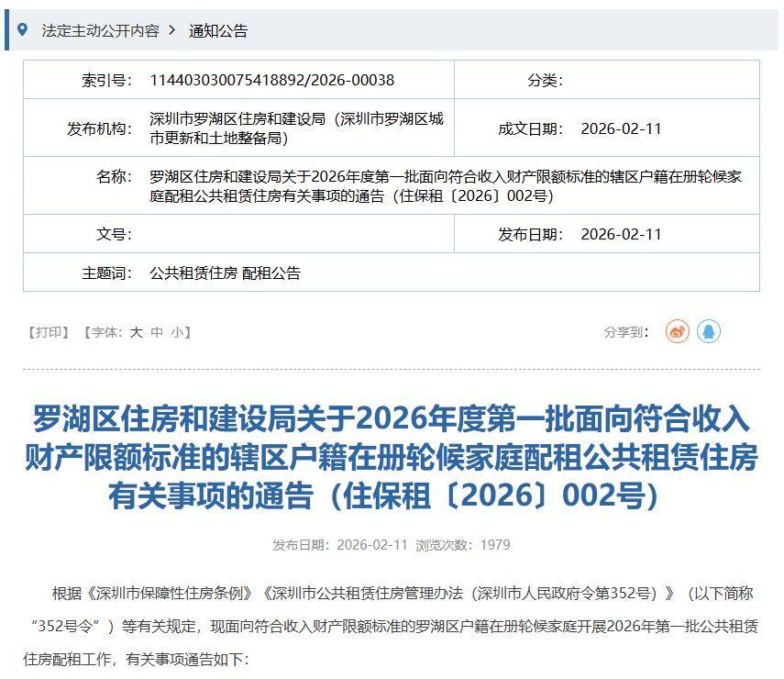Select the 索引号 value in table
This screenshot has height=679, width=784.
pos(271,80)
